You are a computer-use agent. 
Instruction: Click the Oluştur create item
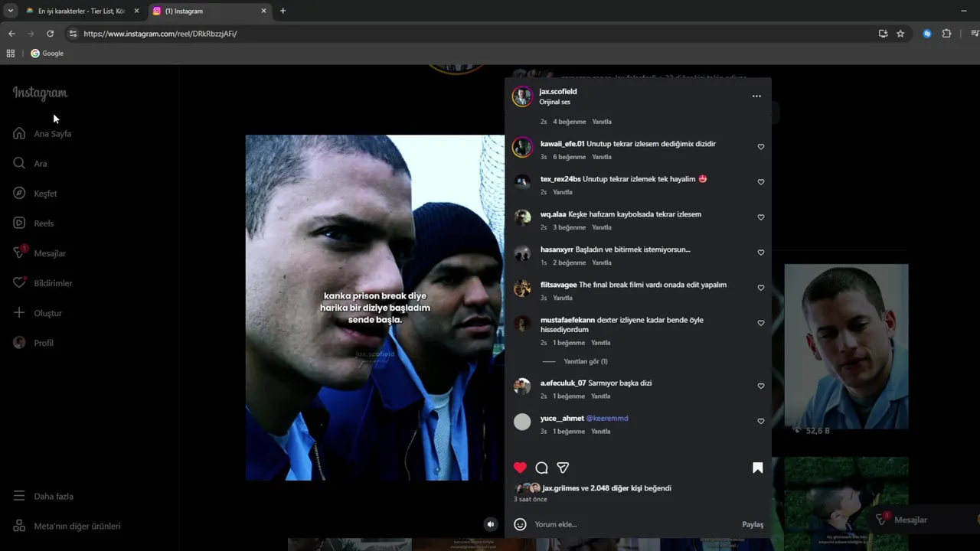click(38, 312)
